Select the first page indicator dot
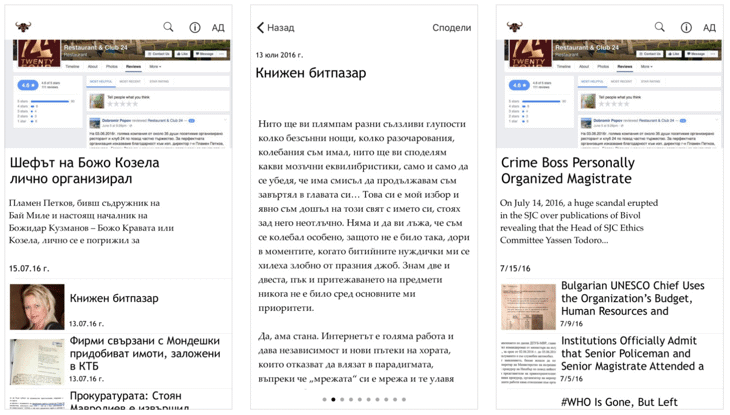This screenshot has height=415, width=730. click(x=324, y=399)
